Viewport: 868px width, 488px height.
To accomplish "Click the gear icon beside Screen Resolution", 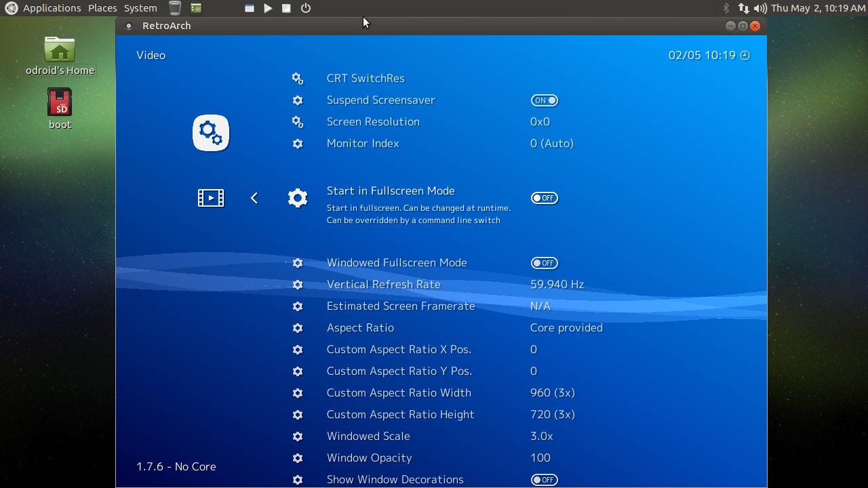I will [298, 122].
